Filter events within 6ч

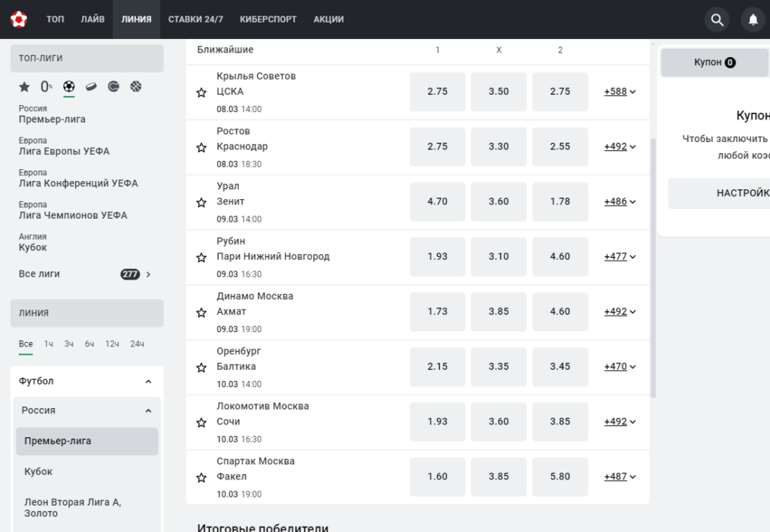click(89, 344)
